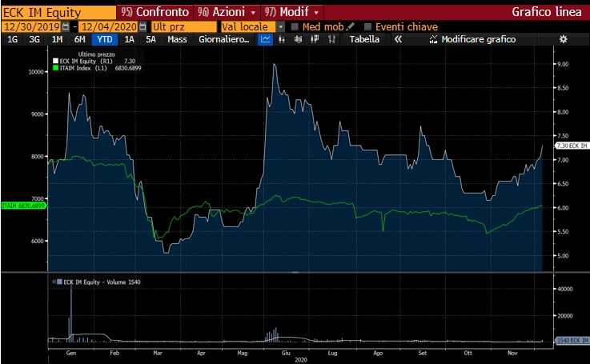The width and height of the screenshot is (590, 364).
Task: Click the Giu month label on time axis
Action: [x=286, y=353]
